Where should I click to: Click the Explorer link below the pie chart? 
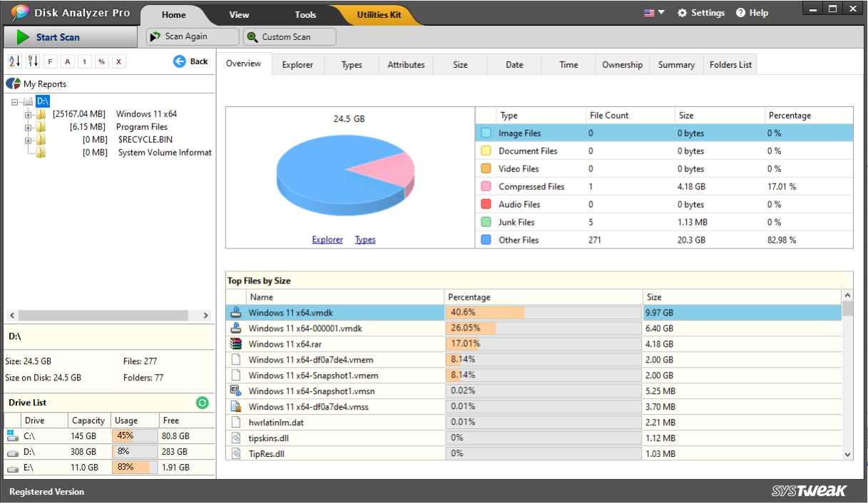pyautogui.click(x=327, y=239)
